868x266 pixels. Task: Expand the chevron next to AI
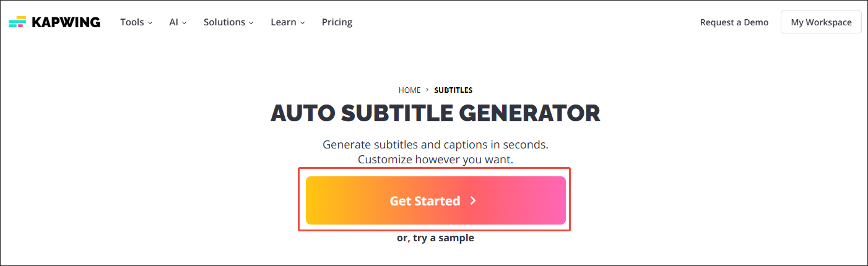[x=184, y=23]
